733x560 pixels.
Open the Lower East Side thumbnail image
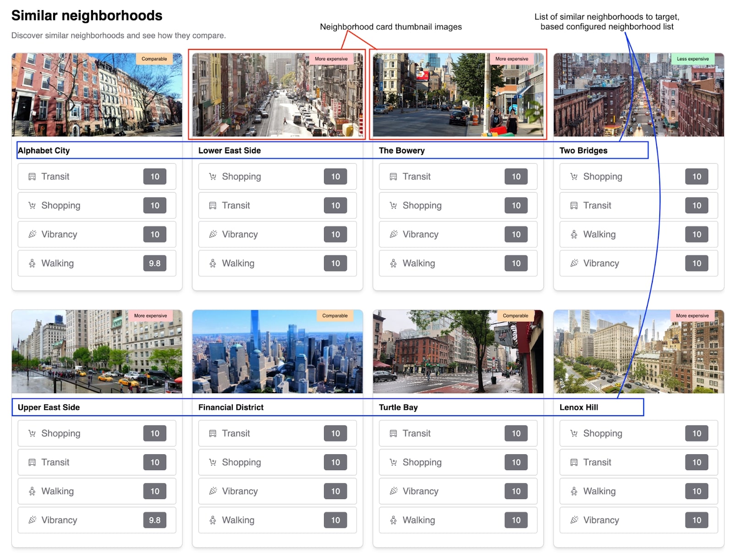pyautogui.click(x=277, y=95)
